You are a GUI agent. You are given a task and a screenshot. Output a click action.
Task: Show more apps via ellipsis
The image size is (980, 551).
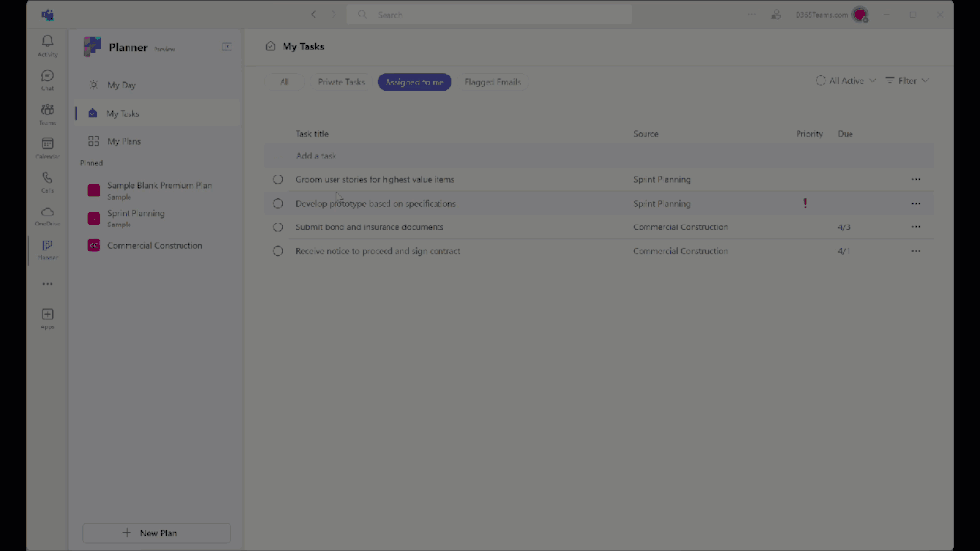pyautogui.click(x=47, y=284)
